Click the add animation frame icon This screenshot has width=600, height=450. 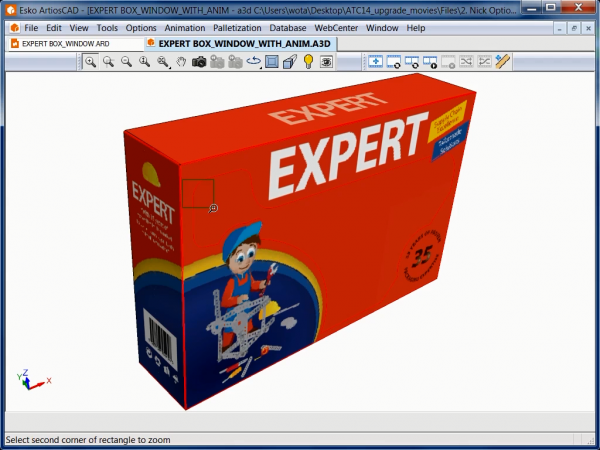pos(375,62)
